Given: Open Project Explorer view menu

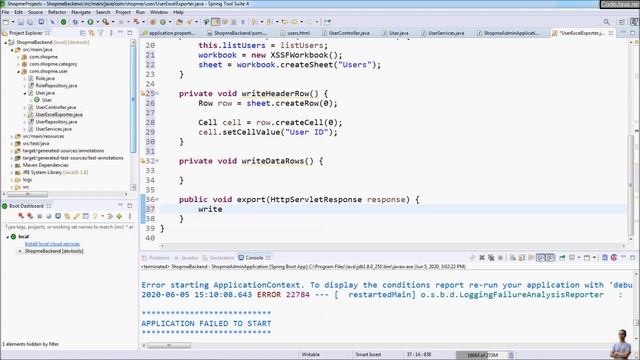Looking at the screenshot, I should [111, 33].
